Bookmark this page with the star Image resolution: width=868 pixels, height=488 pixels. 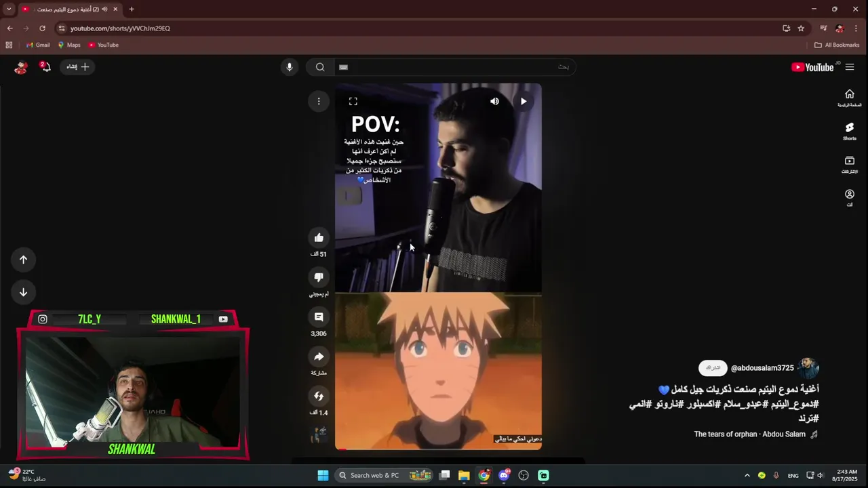click(x=801, y=28)
